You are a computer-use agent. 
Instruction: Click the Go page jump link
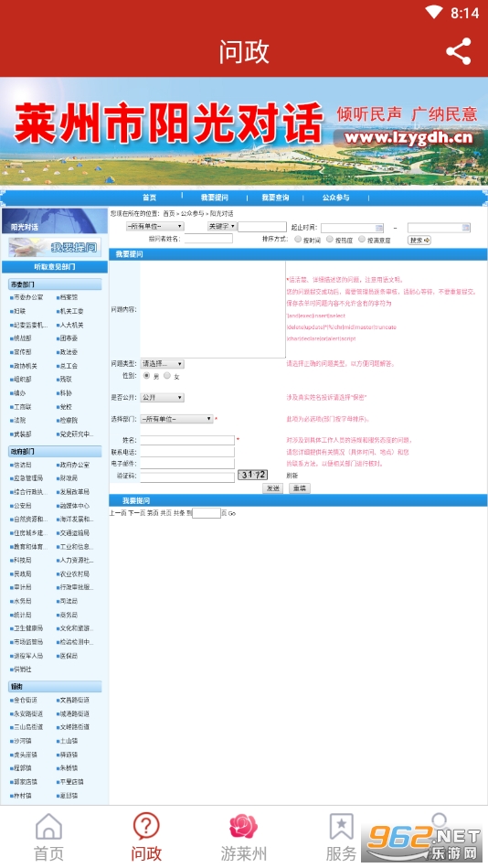click(232, 513)
